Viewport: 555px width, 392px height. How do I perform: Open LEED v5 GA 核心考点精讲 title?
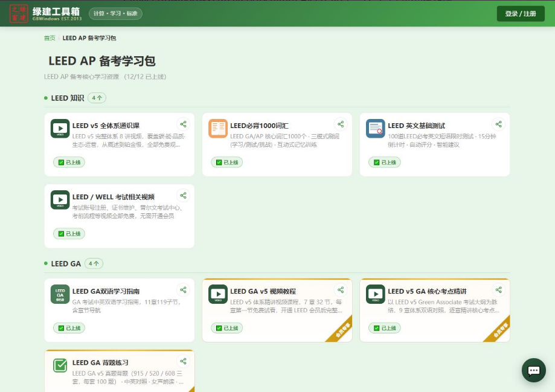[427, 291]
